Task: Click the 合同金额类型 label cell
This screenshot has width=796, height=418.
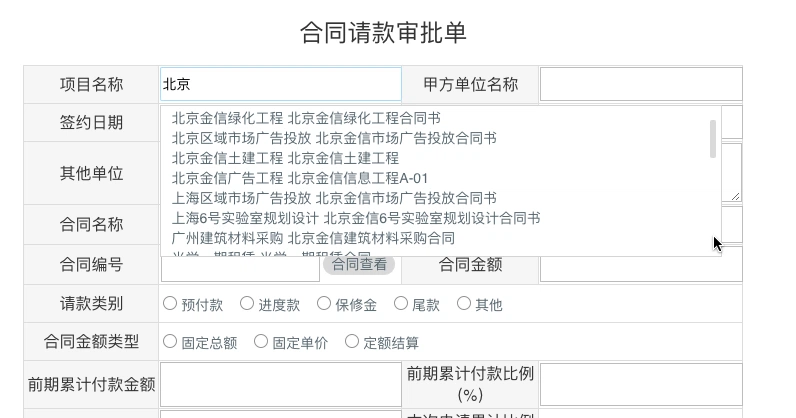Action: (x=91, y=342)
